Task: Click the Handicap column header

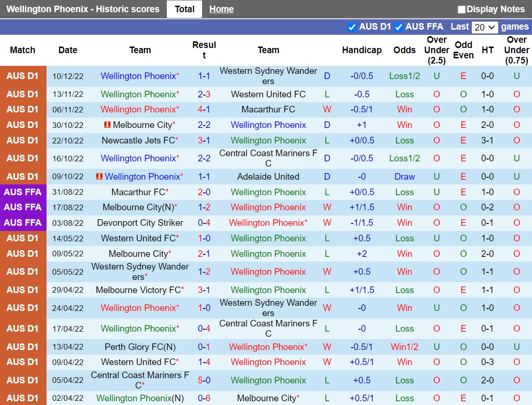Action: pos(362,50)
